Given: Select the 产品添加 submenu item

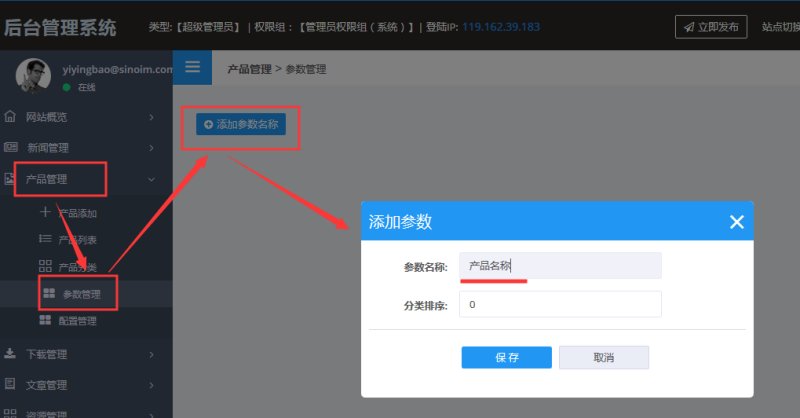Looking at the screenshot, I should (x=77, y=213).
